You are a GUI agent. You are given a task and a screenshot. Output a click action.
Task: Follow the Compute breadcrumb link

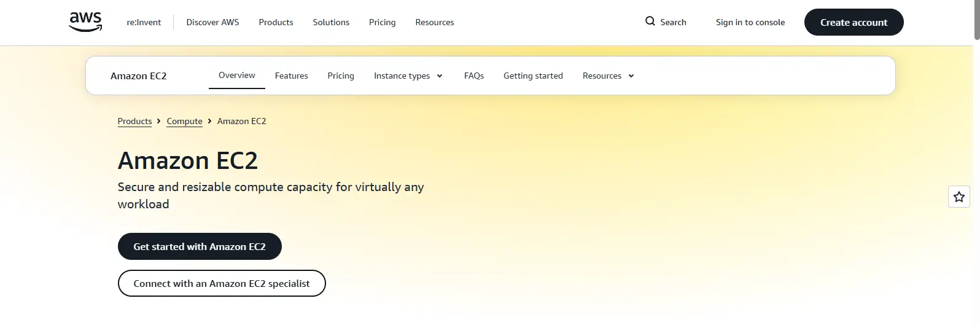pyautogui.click(x=184, y=121)
